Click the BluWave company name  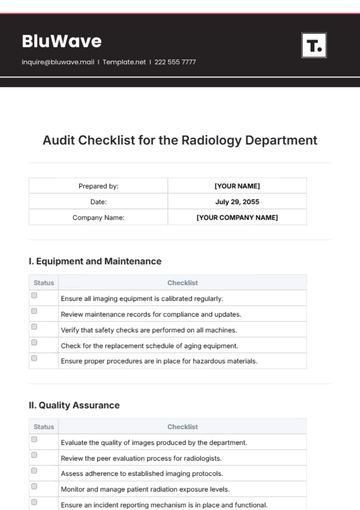click(x=62, y=41)
